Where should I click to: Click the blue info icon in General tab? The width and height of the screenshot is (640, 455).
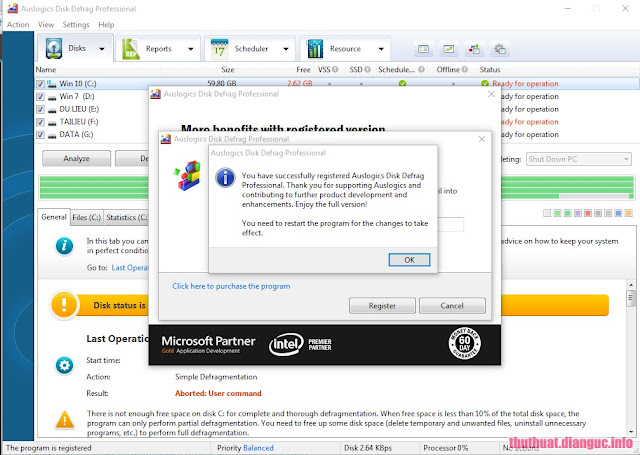(x=64, y=246)
